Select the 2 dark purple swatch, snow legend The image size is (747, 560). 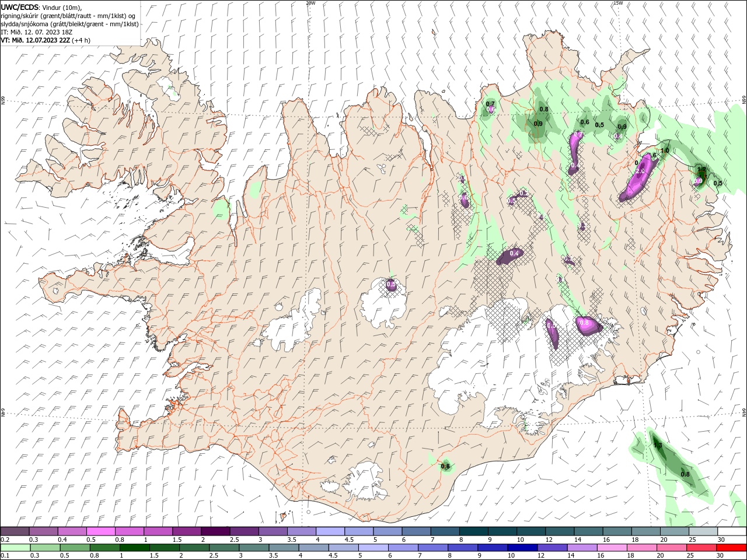(x=215, y=531)
